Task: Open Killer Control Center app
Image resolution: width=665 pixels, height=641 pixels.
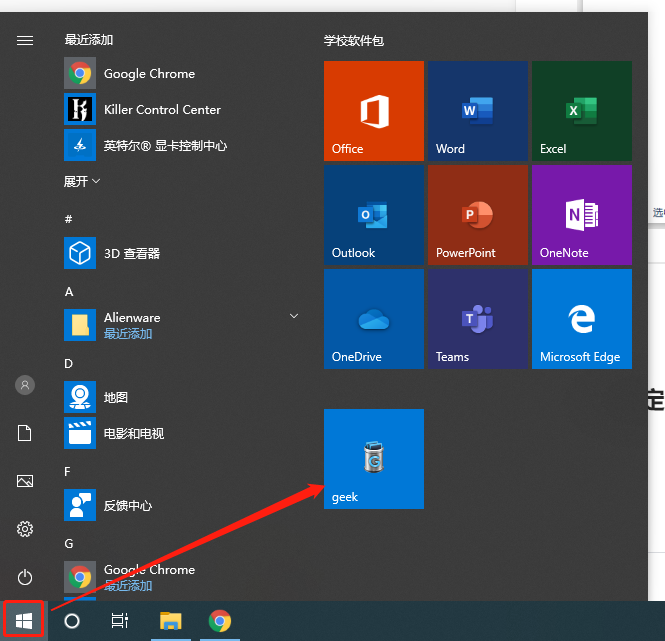Action: click(182, 109)
